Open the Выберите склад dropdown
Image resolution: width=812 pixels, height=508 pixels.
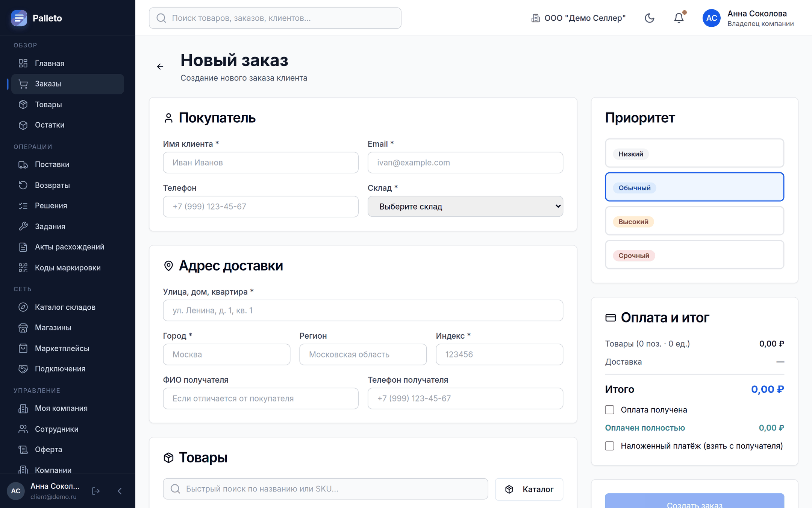click(x=465, y=206)
